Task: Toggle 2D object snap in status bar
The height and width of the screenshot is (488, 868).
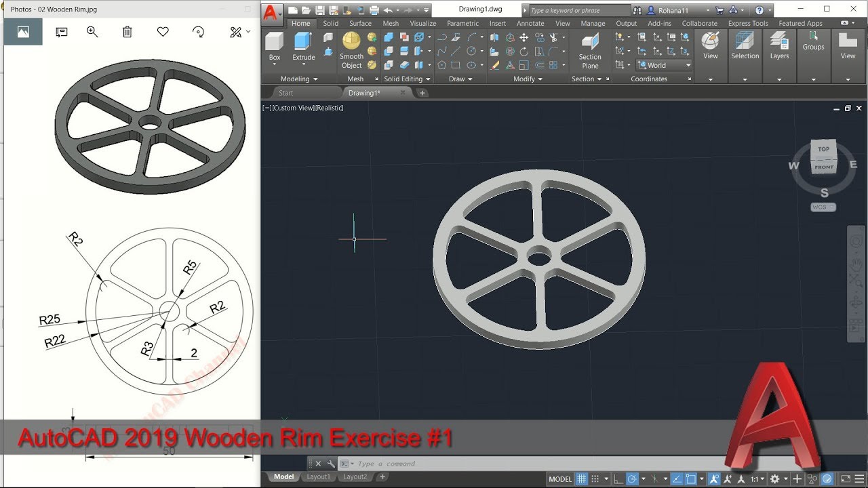Action: (690, 479)
